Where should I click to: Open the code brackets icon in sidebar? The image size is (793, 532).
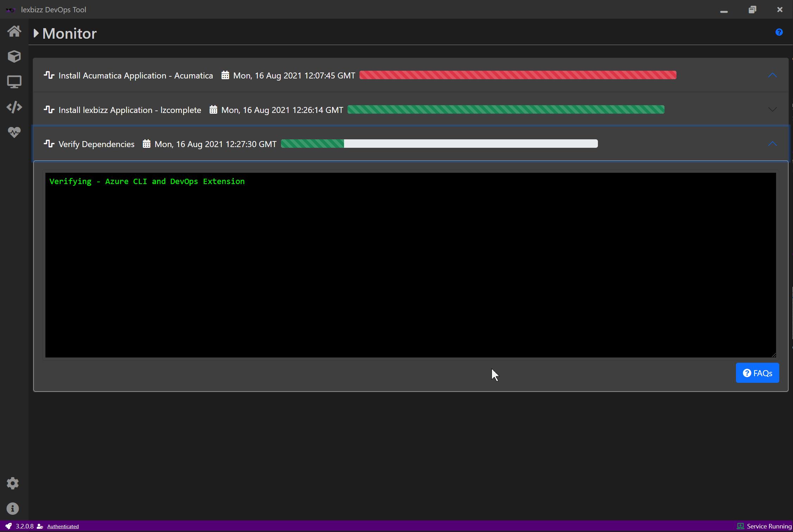[x=14, y=107]
